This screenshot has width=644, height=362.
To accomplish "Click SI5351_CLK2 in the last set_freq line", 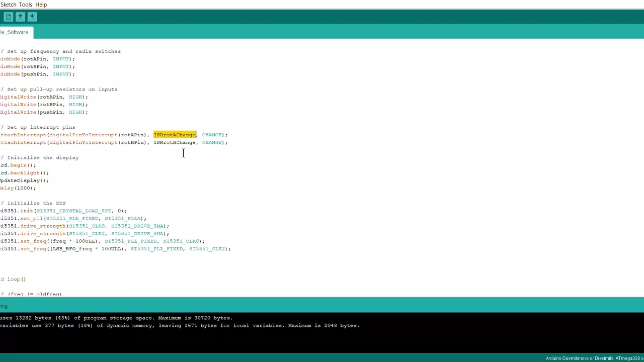I will (x=207, y=249).
